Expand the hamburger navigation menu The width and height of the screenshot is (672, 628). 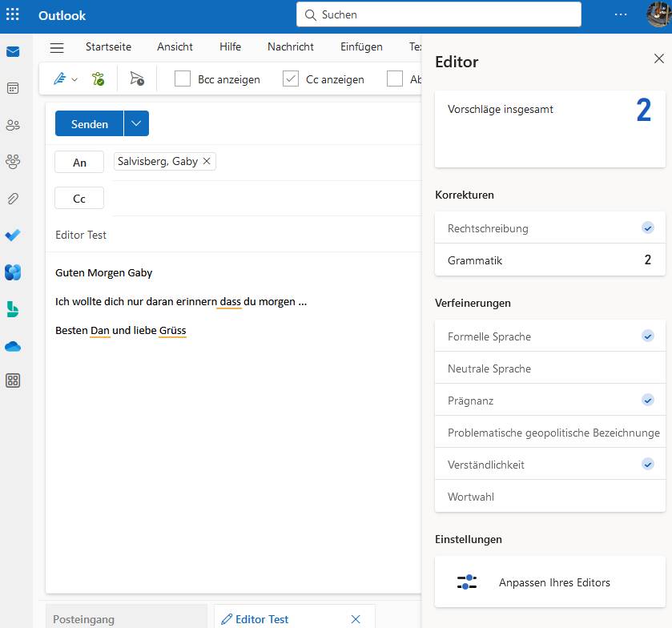[56, 47]
